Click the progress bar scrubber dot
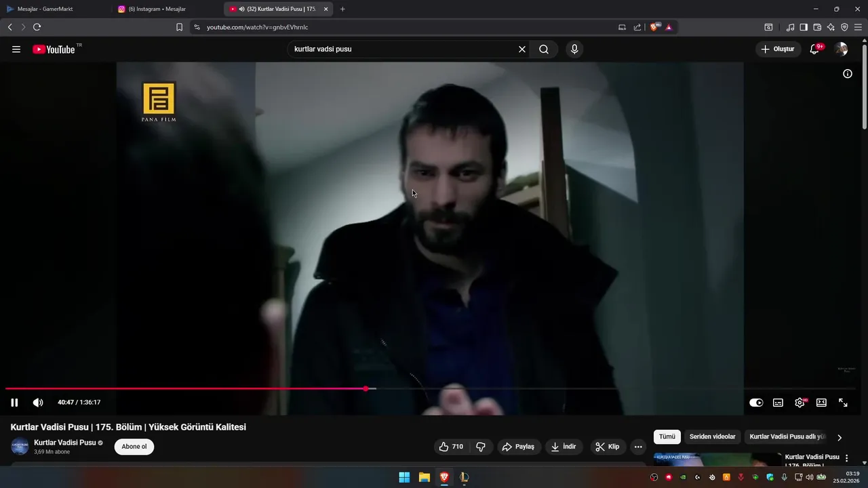Image resolution: width=868 pixels, height=488 pixels. coord(366,388)
